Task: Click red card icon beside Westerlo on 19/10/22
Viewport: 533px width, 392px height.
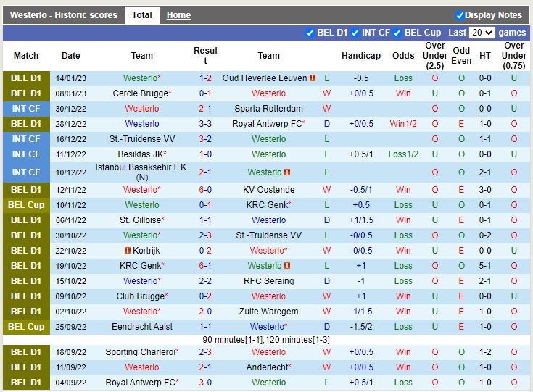Action: tap(287, 266)
